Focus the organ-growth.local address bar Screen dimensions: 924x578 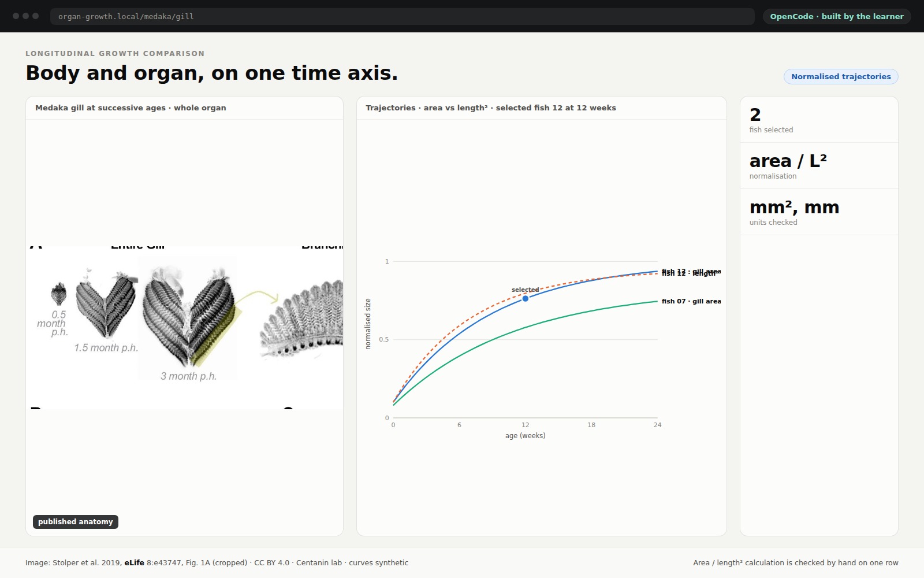coord(403,16)
